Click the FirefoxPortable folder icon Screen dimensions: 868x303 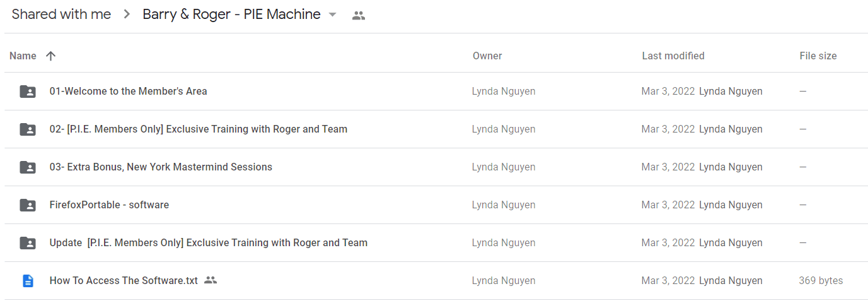[28, 205]
